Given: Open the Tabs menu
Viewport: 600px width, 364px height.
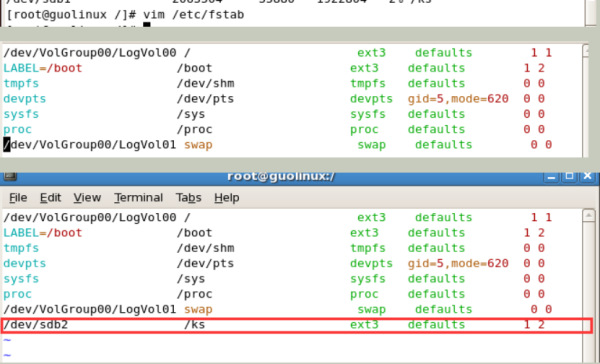Looking at the screenshot, I should coord(189,198).
